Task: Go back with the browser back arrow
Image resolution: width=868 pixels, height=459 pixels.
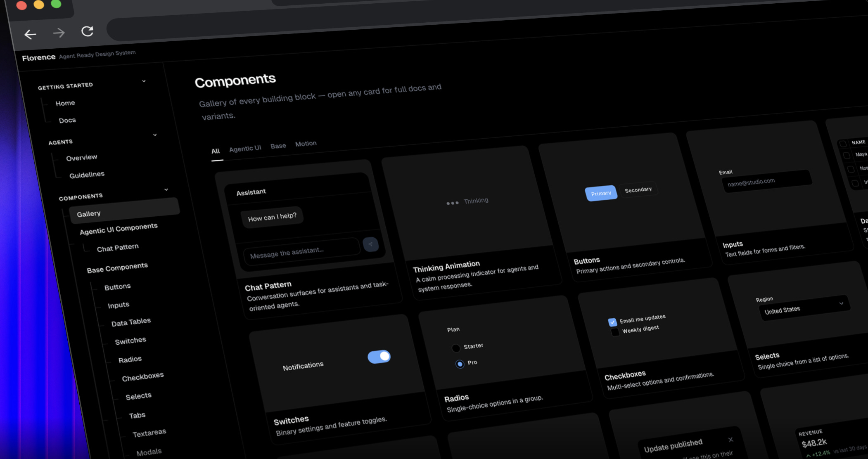Action: click(30, 34)
